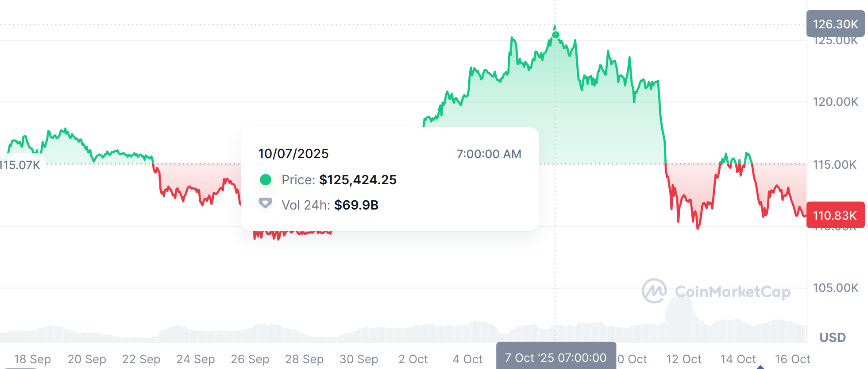Click the 2 Oct date on the time axis
The width and height of the screenshot is (868, 369).
tap(413, 359)
